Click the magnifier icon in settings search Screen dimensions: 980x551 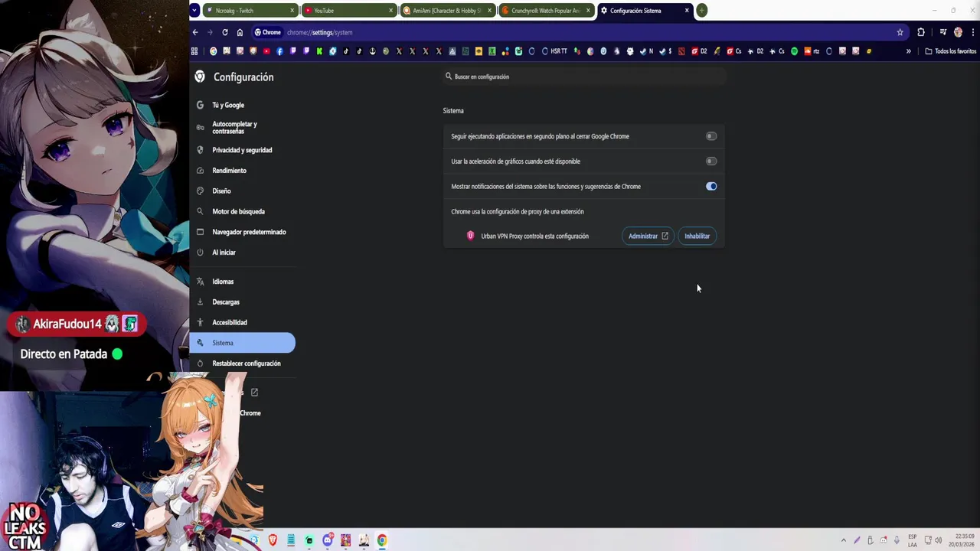[449, 77]
